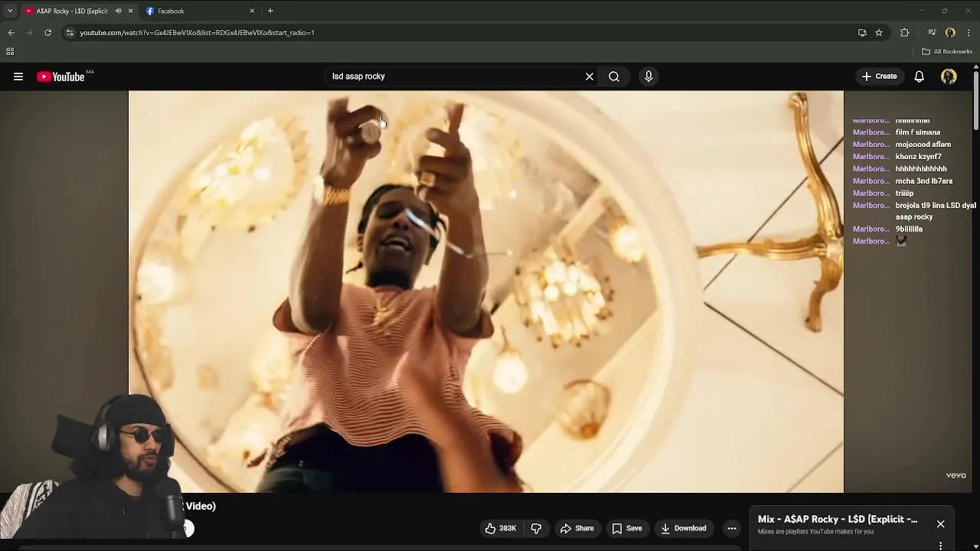Viewport: 980px width, 551px height.
Task: Open more actions ellipsis under the video
Action: (x=732, y=528)
